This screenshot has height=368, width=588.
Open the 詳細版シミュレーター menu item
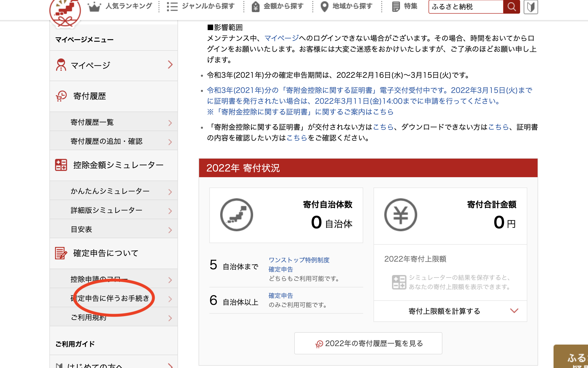point(106,210)
